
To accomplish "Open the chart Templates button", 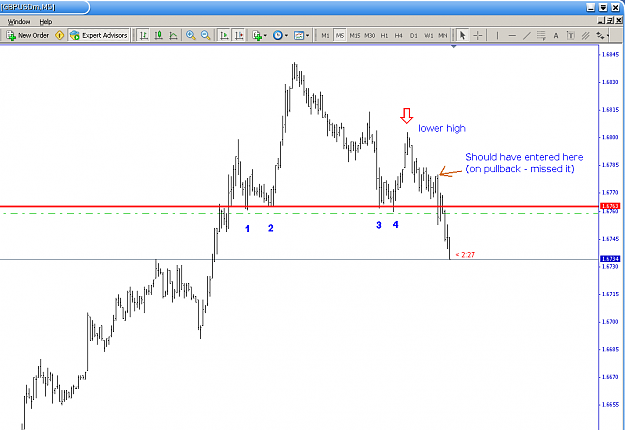I will 299,35.
